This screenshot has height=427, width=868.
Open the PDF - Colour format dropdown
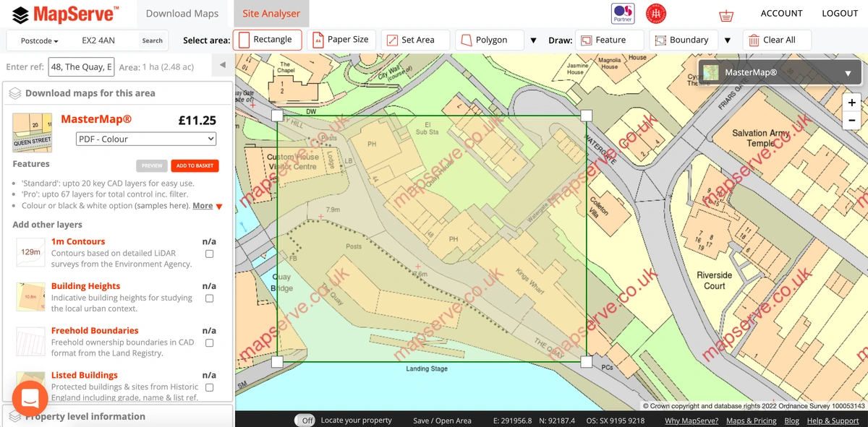147,139
